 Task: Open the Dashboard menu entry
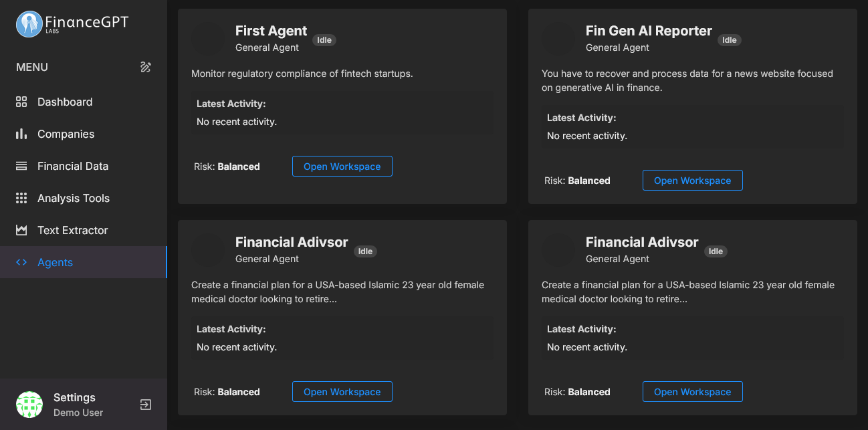[65, 102]
